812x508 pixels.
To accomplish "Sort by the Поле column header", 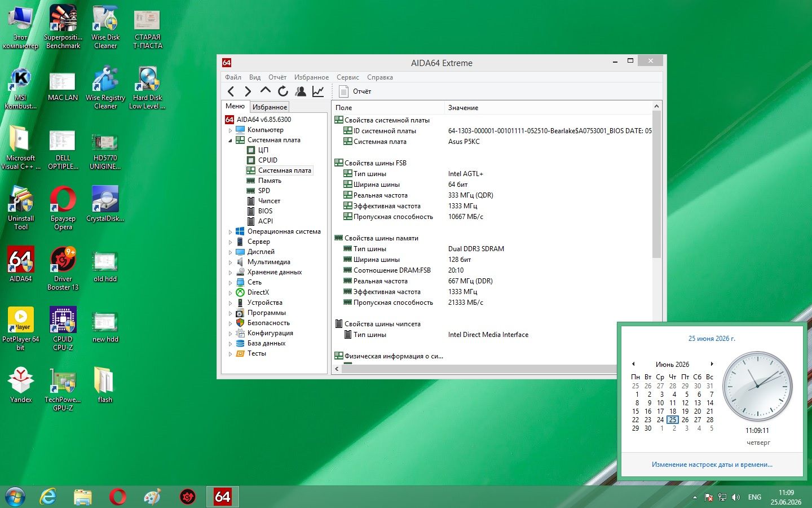I will 388,108.
